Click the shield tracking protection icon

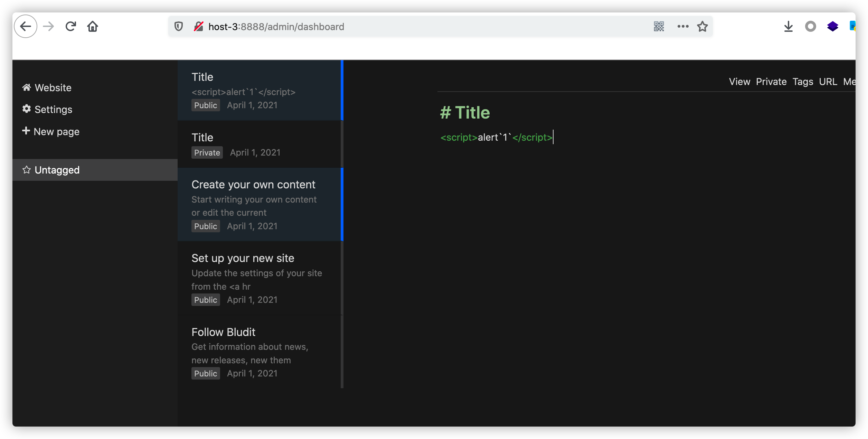click(178, 26)
